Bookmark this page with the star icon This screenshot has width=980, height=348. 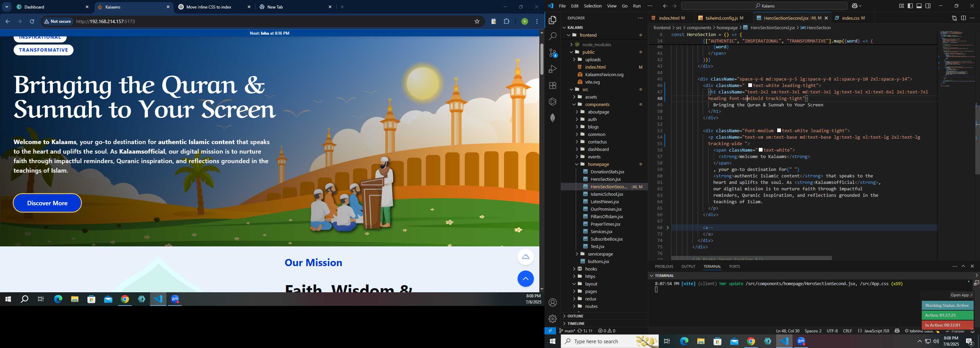click(x=477, y=22)
